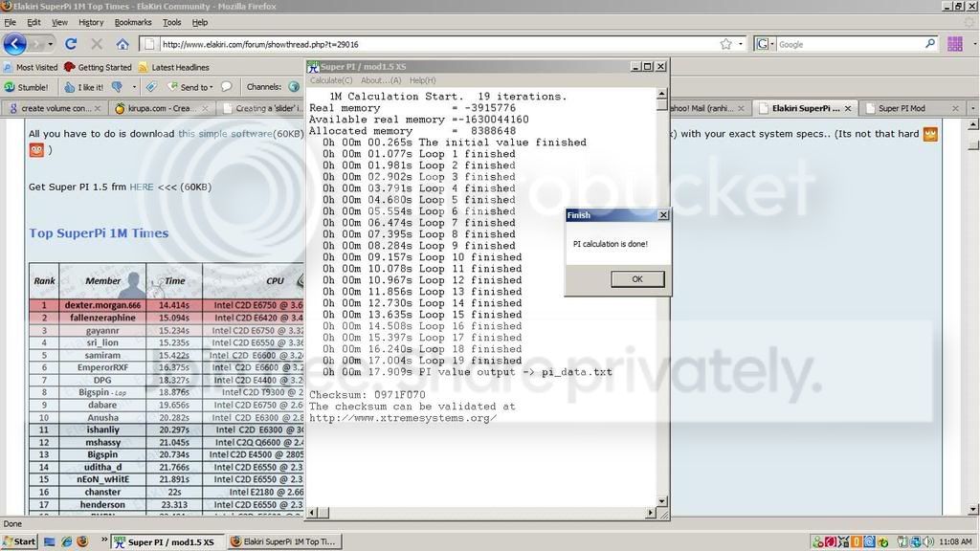
Task: Open the Firefox History menu
Action: 91,22
